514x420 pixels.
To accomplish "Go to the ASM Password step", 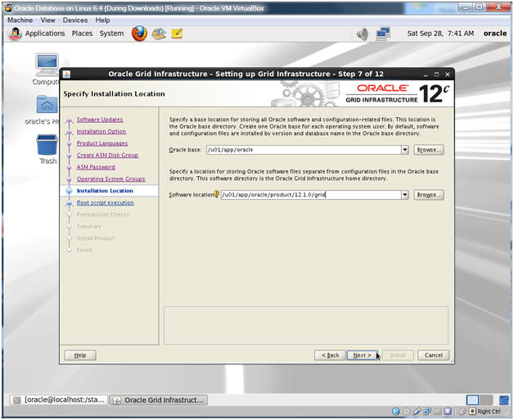I will point(96,167).
